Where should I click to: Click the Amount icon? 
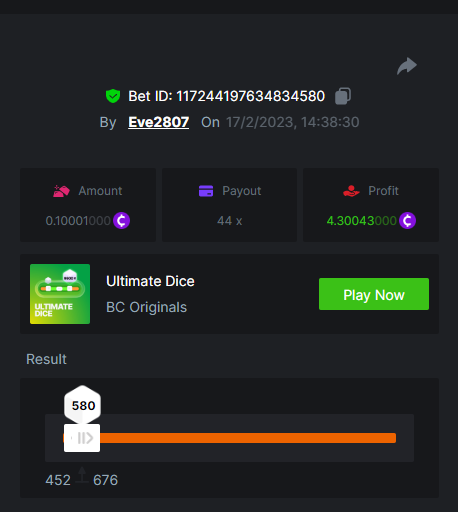click(x=61, y=191)
